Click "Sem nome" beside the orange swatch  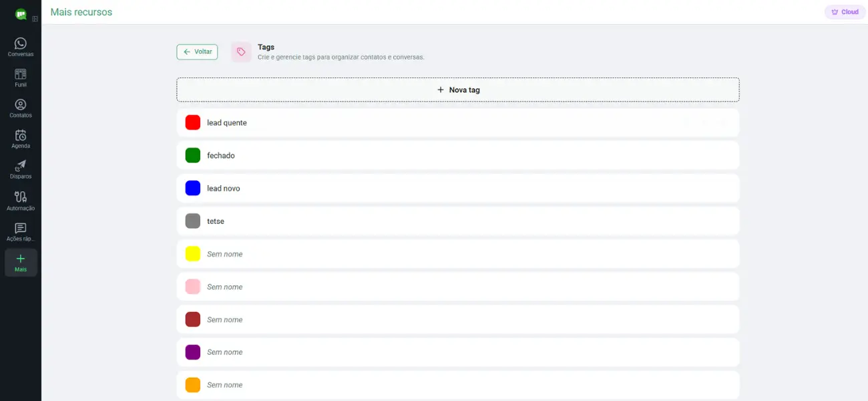(225, 385)
